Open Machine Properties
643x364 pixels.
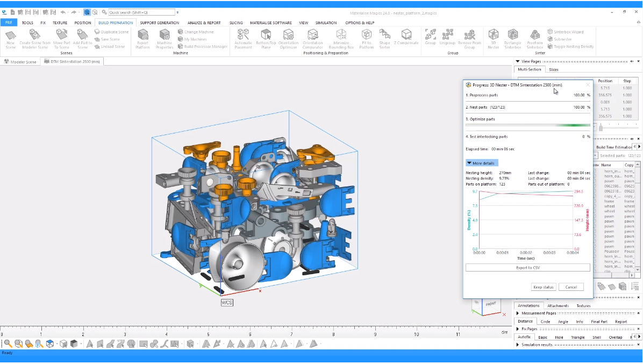[x=165, y=38]
